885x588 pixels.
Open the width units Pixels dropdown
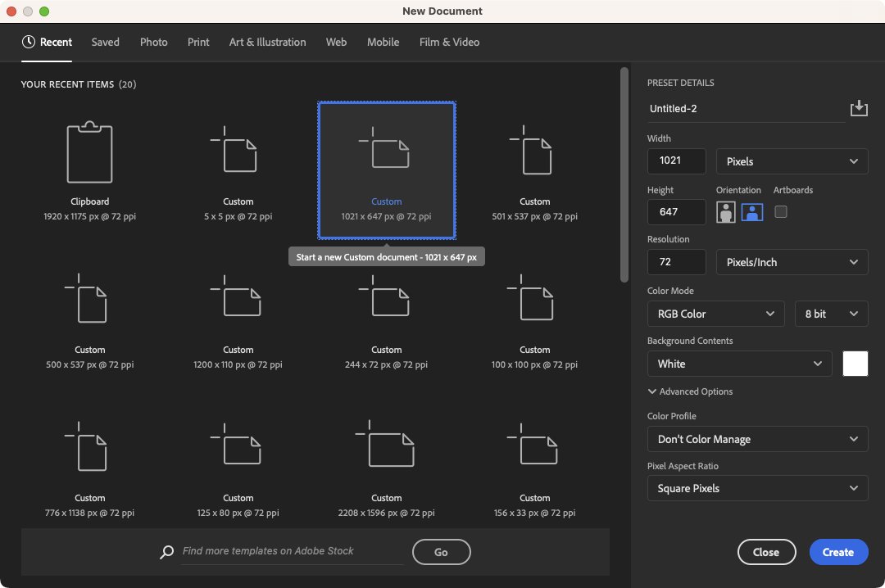[792, 161]
